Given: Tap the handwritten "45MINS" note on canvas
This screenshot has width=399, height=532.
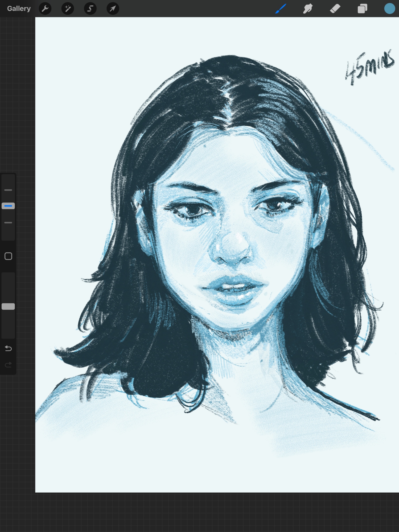Looking at the screenshot, I should click(369, 67).
